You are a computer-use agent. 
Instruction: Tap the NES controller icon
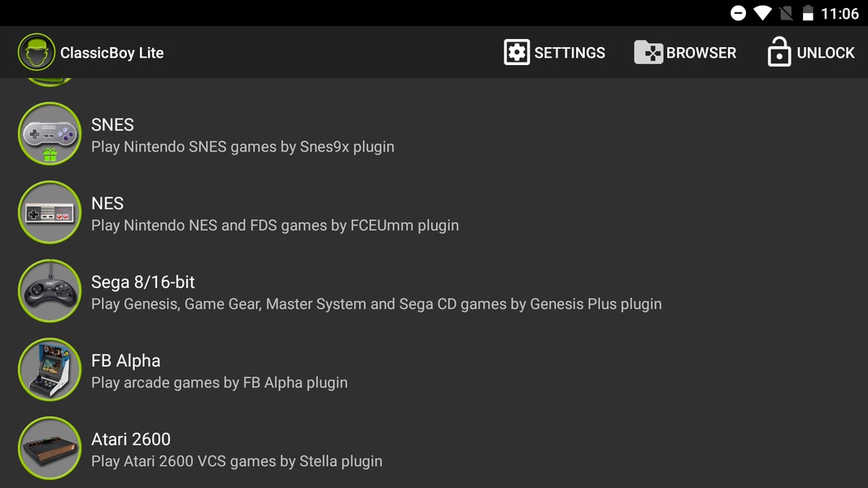coord(50,213)
